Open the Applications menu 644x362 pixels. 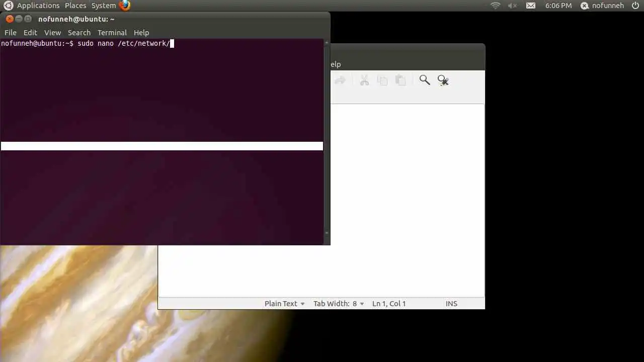pyautogui.click(x=38, y=6)
